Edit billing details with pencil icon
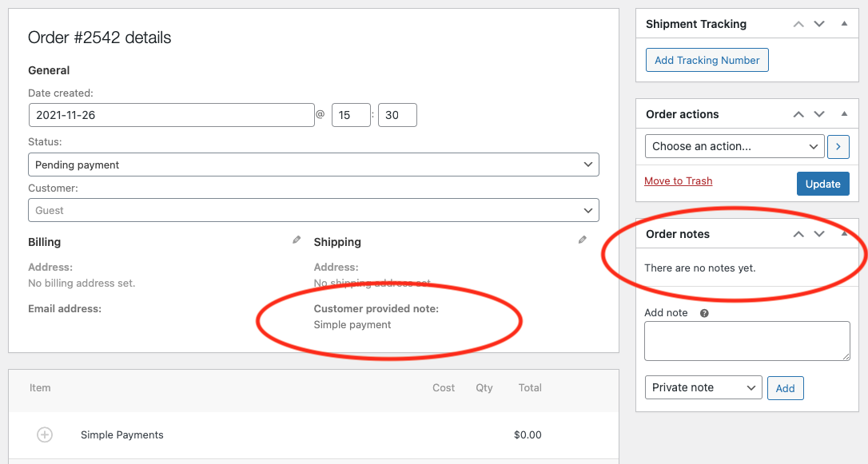Image resolution: width=868 pixels, height=464 pixels. [297, 240]
